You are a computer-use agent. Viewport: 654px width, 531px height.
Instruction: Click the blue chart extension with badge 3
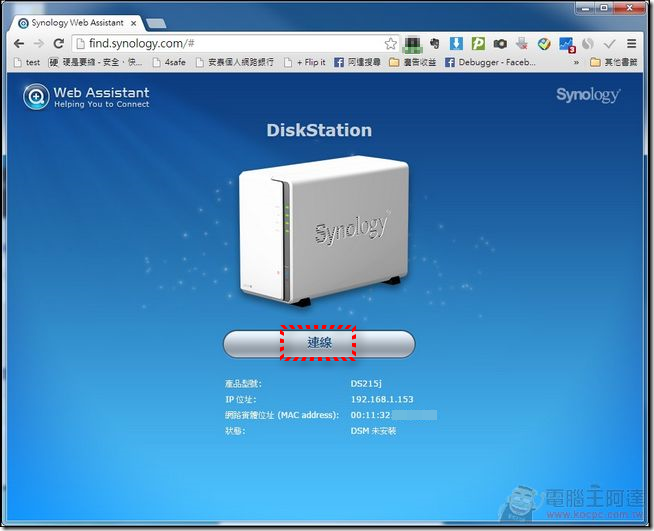[x=567, y=45]
